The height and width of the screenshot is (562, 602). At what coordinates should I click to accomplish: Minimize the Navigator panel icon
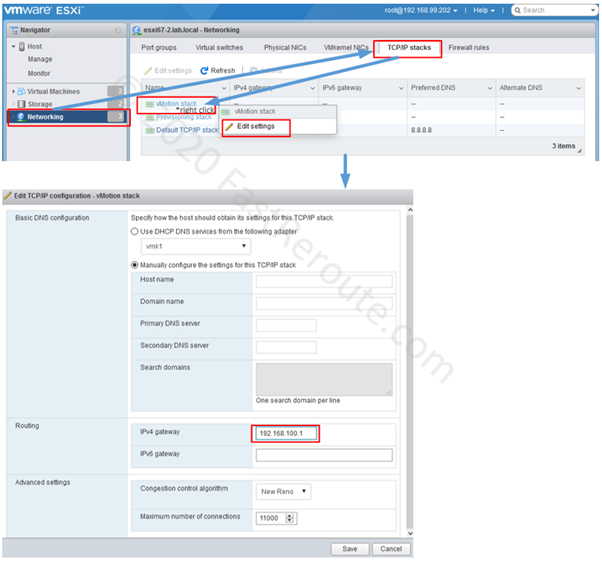coord(118,30)
